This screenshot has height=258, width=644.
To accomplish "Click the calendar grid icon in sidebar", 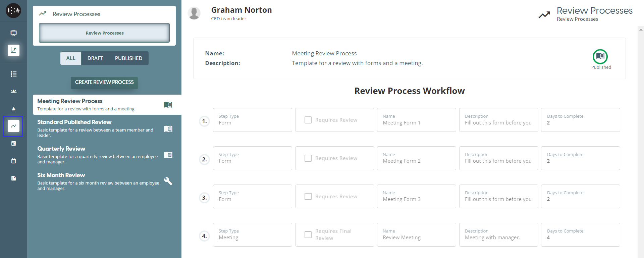I will (13, 161).
